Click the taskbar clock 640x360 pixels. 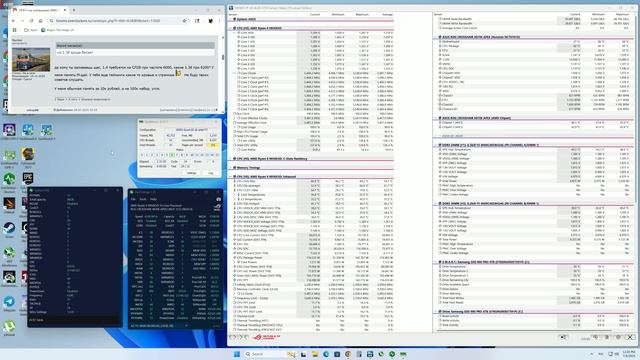tap(628, 353)
